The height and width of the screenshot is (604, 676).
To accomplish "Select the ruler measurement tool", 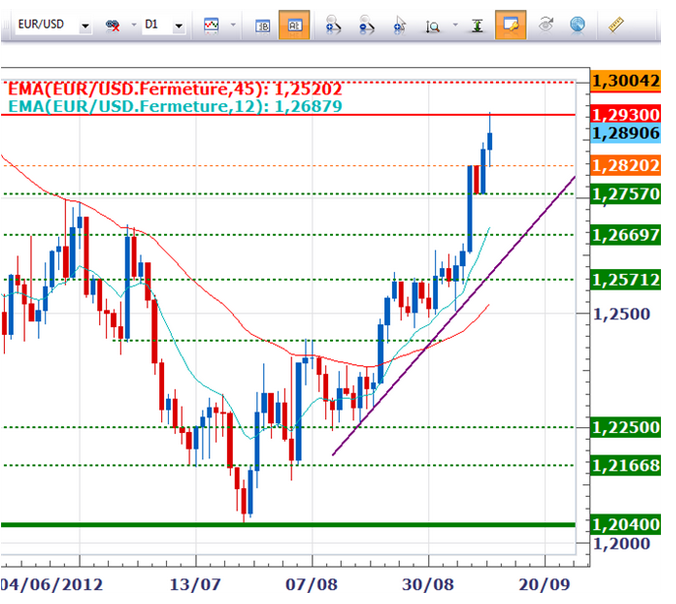I will click(x=616, y=25).
